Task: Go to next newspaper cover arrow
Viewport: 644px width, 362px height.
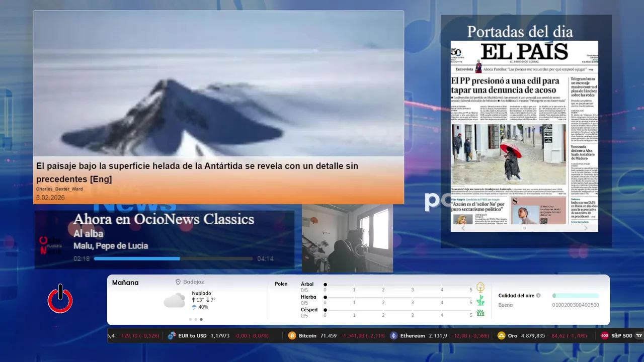Action: tap(586, 228)
